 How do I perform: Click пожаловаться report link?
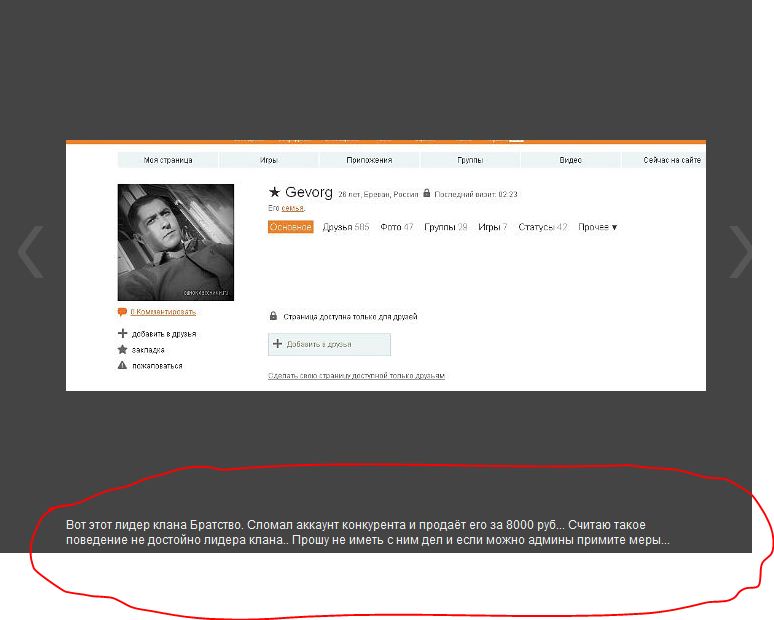[157, 366]
